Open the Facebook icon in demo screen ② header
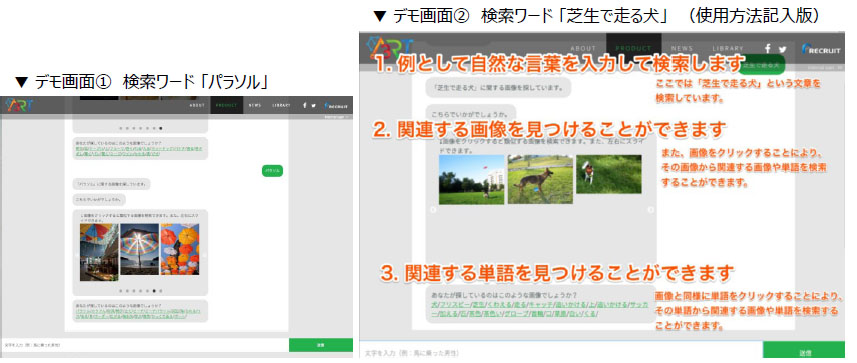This screenshot has height=363, width=857. point(768,49)
